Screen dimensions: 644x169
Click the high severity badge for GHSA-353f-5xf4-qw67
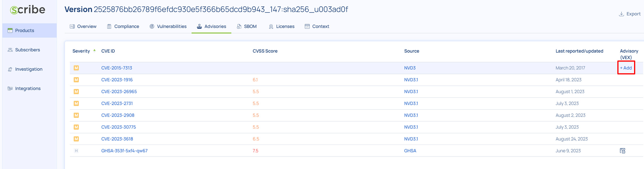pyautogui.click(x=76, y=151)
